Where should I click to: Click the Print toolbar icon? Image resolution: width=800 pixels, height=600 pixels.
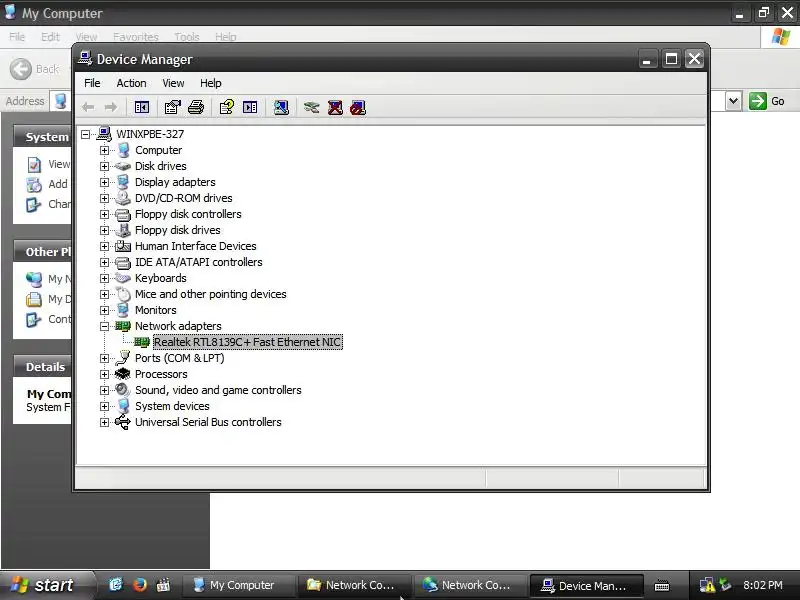(x=196, y=107)
